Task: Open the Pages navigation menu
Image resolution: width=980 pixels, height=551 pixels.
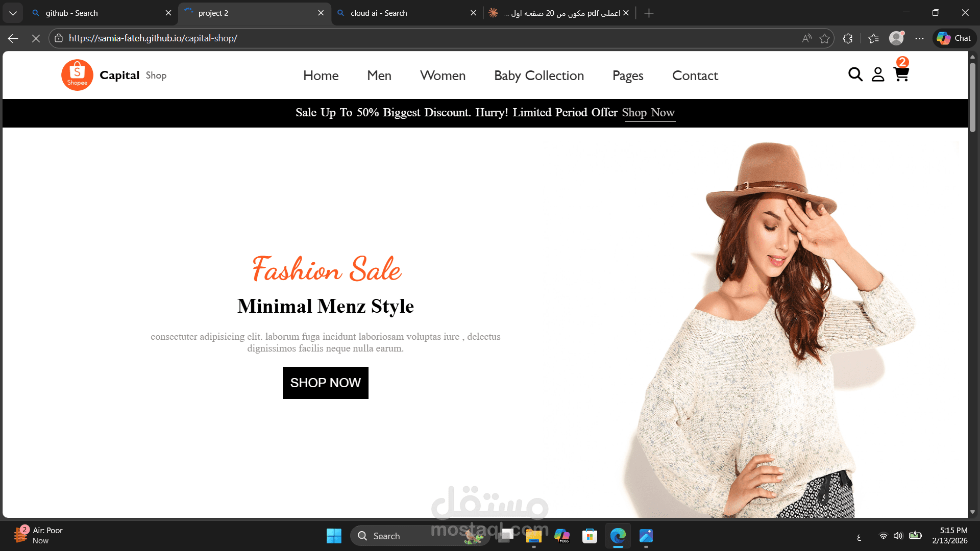Action: pos(627,76)
